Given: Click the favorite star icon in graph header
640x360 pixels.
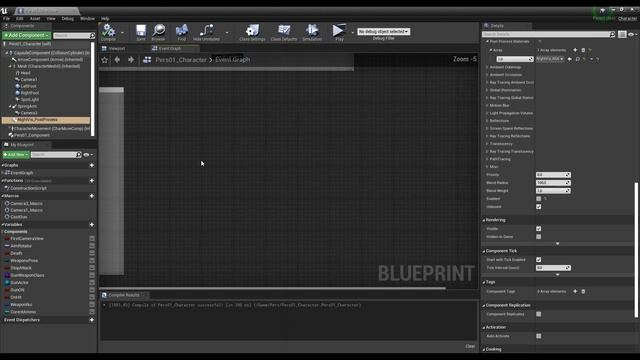Looking at the screenshot, I should coord(105,60).
